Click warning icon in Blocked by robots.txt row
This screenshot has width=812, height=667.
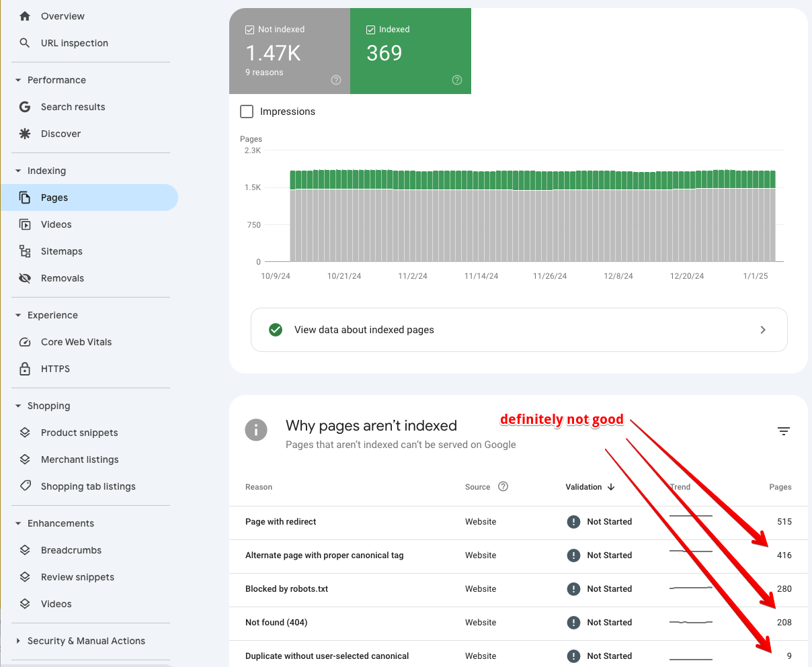pos(573,589)
